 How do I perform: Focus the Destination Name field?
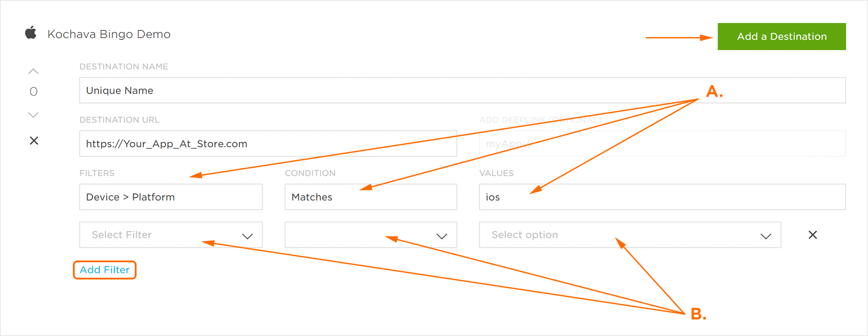462,91
